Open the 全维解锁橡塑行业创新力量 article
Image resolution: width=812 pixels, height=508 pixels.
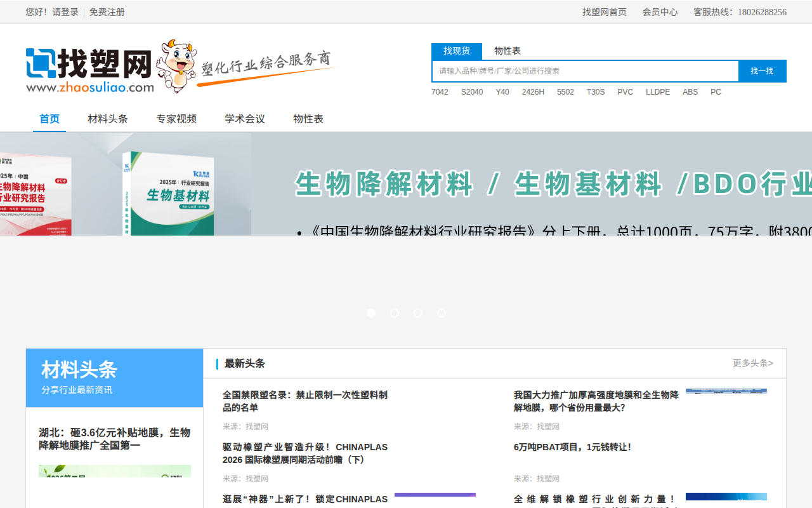point(596,500)
